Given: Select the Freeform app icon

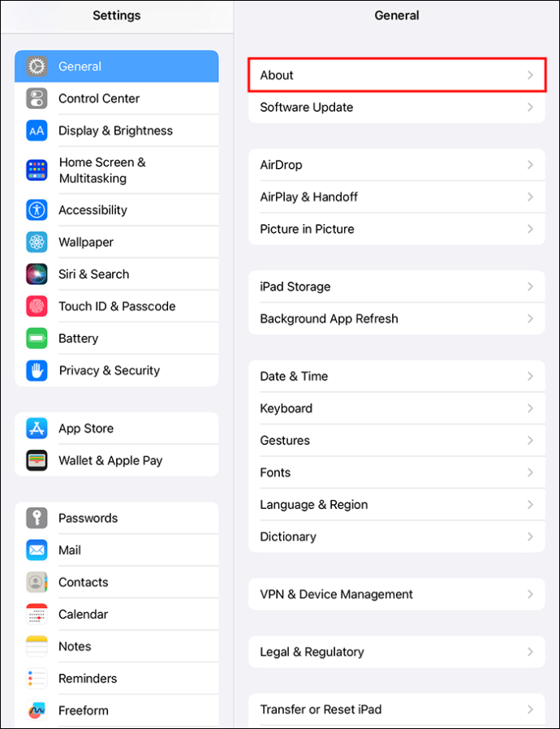Looking at the screenshot, I should (37, 710).
